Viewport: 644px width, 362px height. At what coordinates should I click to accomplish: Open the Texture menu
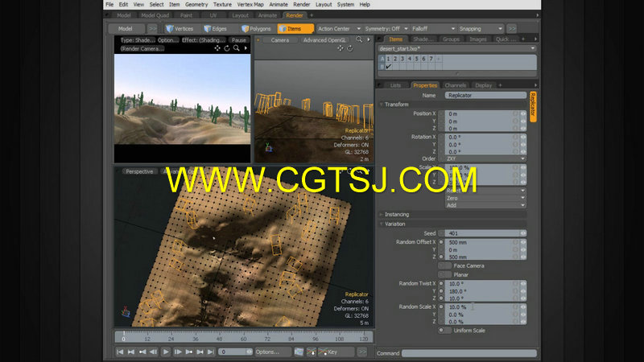point(222,5)
